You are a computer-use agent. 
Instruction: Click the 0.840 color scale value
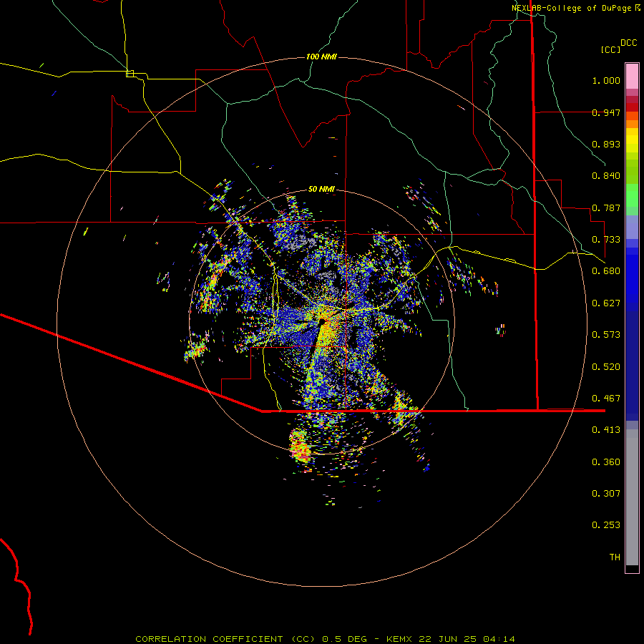[x=606, y=176]
